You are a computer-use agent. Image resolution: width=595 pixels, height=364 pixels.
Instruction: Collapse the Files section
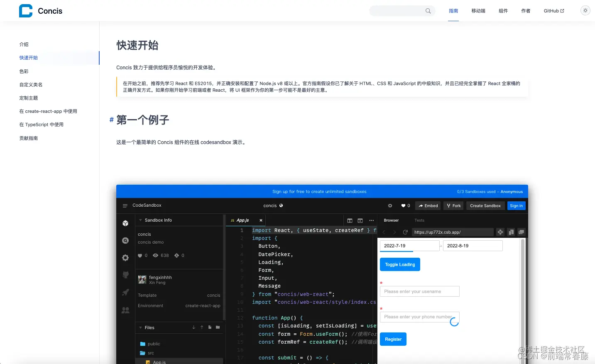coord(140,327)
